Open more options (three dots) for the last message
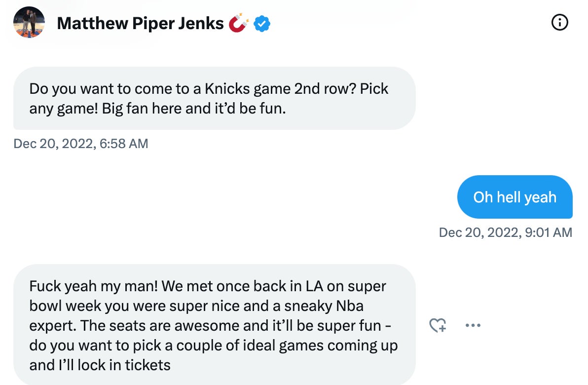588x385 pixels. (x=473, y=325)
